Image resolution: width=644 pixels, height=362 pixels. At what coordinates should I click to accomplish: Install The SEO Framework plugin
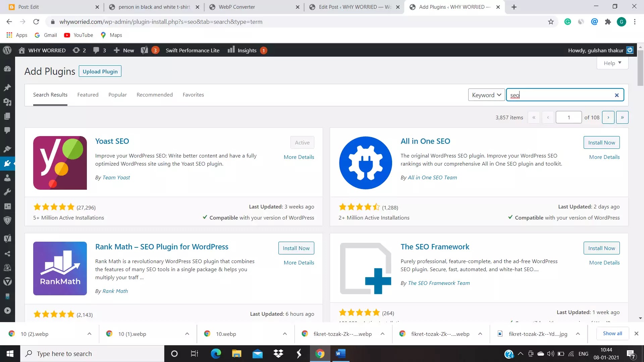point(601,248)
